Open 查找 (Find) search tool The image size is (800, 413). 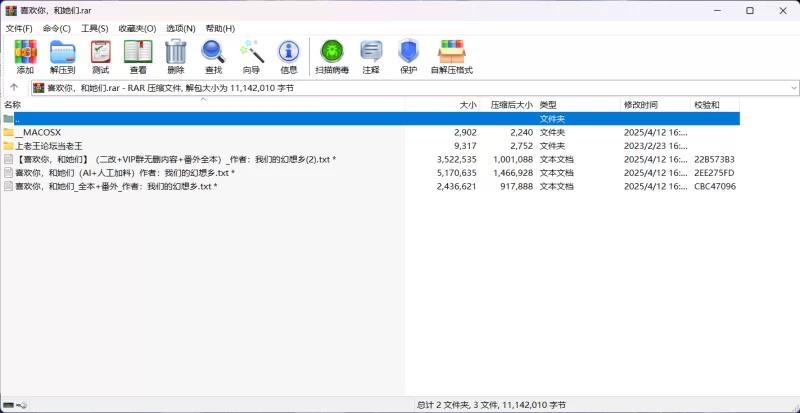pos(213,57)
